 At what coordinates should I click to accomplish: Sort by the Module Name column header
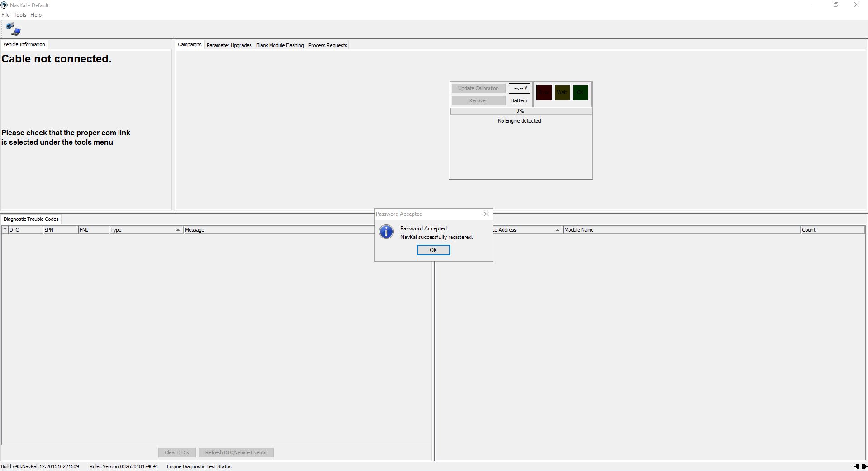click(682, 230)
